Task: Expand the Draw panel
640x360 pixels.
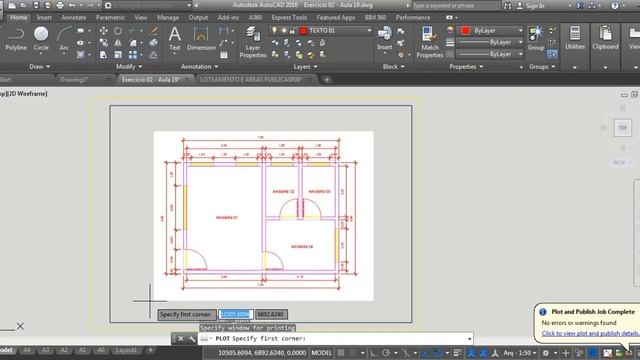Action: click(x=40, y=67)
